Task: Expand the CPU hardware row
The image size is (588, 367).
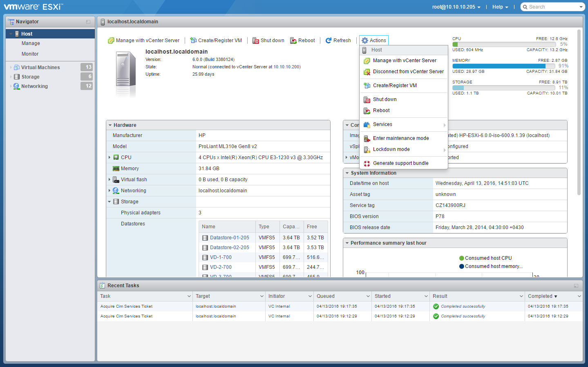Action: tap(110, 158)
